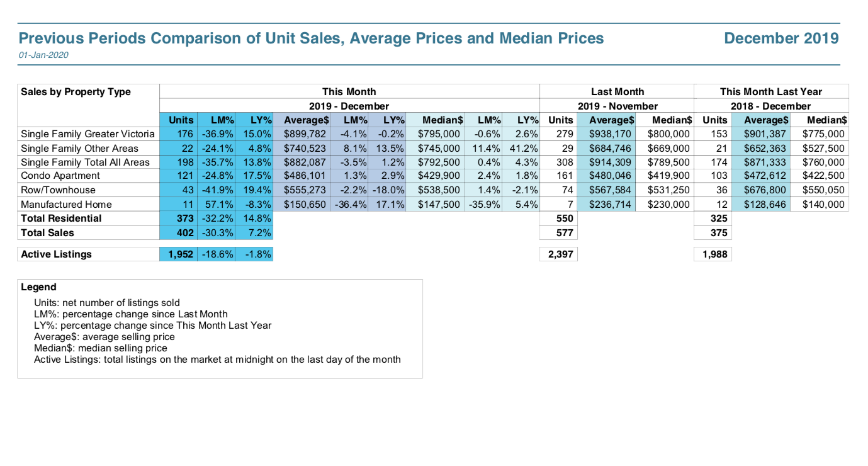This screenshot has height=466, width=868.
Task: Click the 01-Jan-2020 date label
Action: [x=43, y=55]
